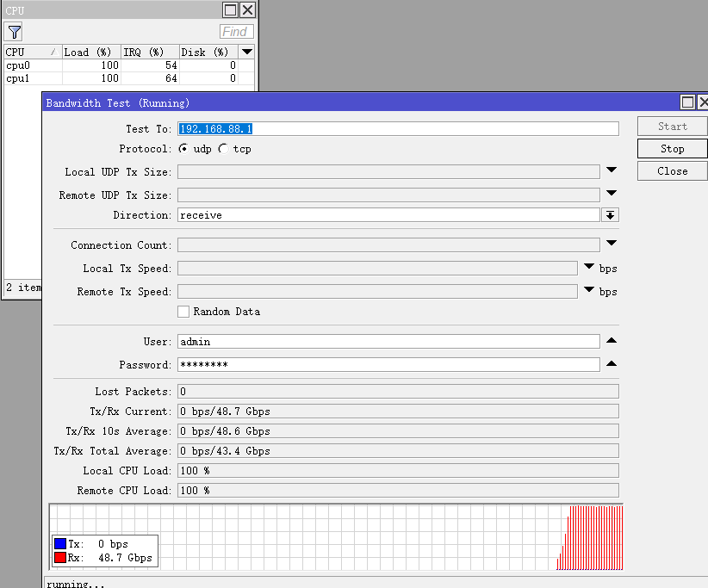
Task: Open the CPU table column selector arrow
Action: coord(246,53)
